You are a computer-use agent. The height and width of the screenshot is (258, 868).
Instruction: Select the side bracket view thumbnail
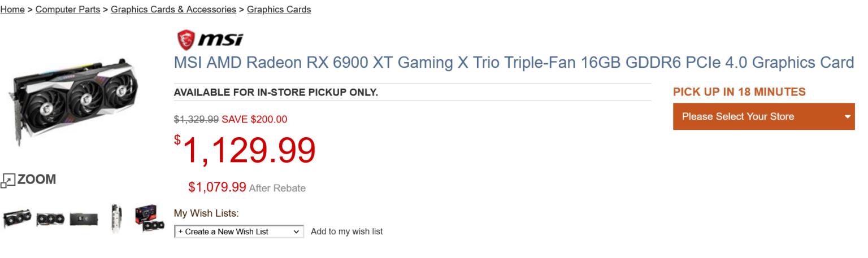[116, 218]
